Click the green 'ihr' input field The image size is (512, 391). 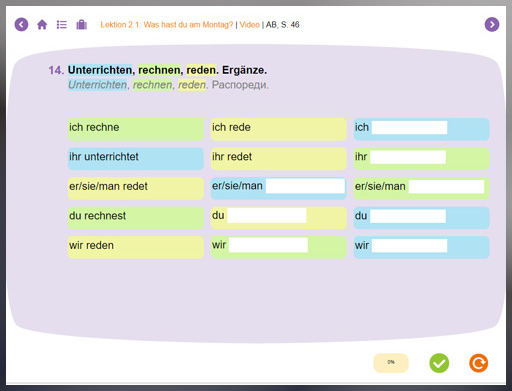(x=408, y=157)
